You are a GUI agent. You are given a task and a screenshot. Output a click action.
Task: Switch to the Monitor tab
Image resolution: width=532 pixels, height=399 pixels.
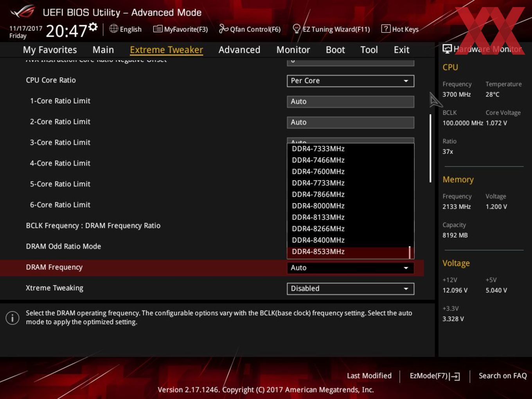tap(293, 50)
